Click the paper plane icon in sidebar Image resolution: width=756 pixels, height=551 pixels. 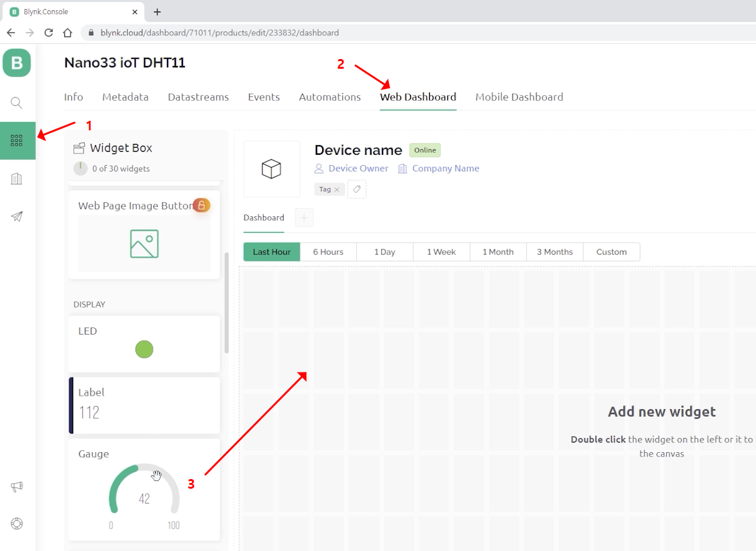(x=17, y=216)
